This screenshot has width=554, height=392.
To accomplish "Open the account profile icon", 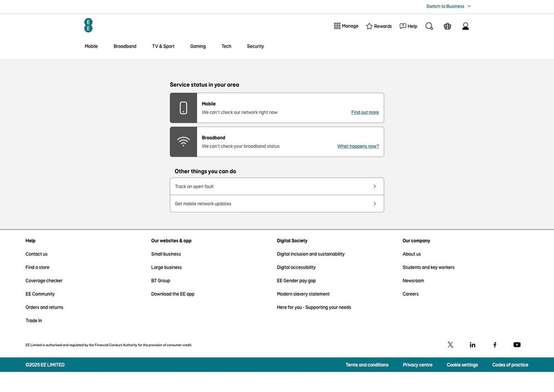I will pos(466,26).
